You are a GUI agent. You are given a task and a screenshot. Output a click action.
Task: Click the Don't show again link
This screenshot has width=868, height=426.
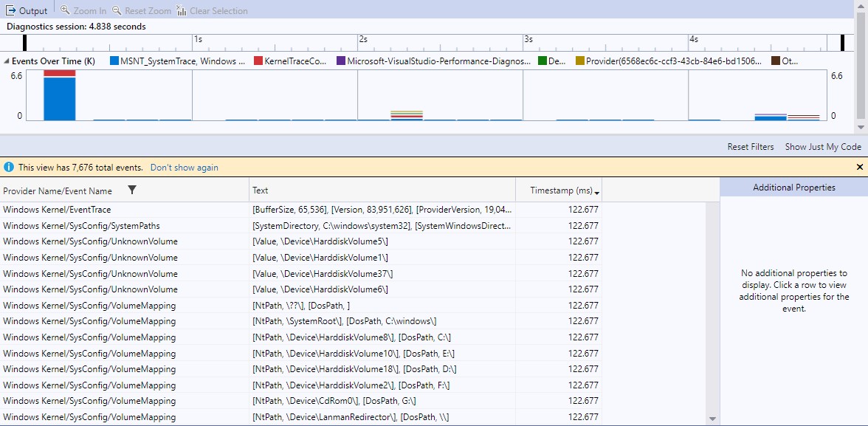(184, 167)
